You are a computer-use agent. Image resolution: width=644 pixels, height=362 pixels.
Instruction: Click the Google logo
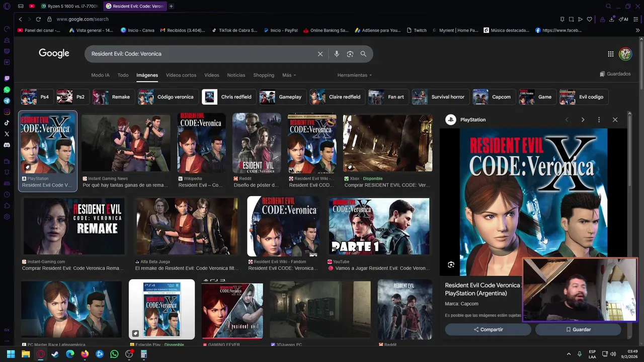pyautogui.click(x=54, y=53)
